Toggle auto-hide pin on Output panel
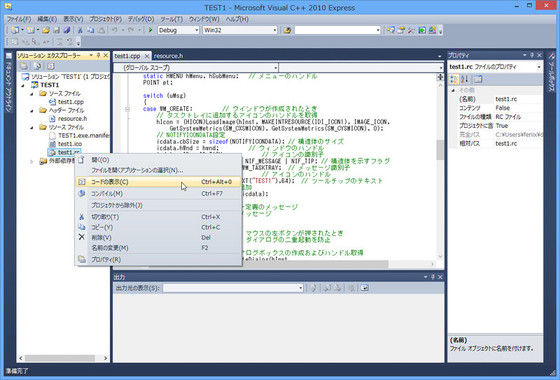560x380 pixels. (x=433, y=277)
